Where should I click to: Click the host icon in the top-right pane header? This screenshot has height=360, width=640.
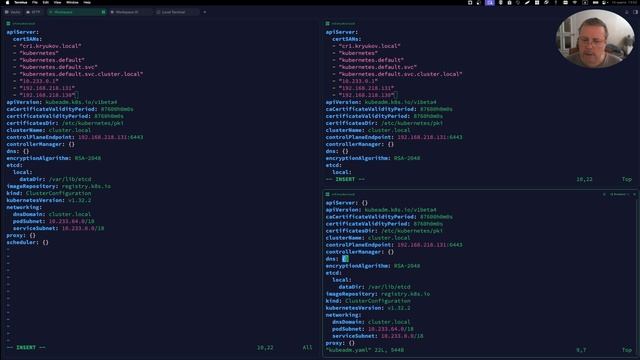pos(327,24)
